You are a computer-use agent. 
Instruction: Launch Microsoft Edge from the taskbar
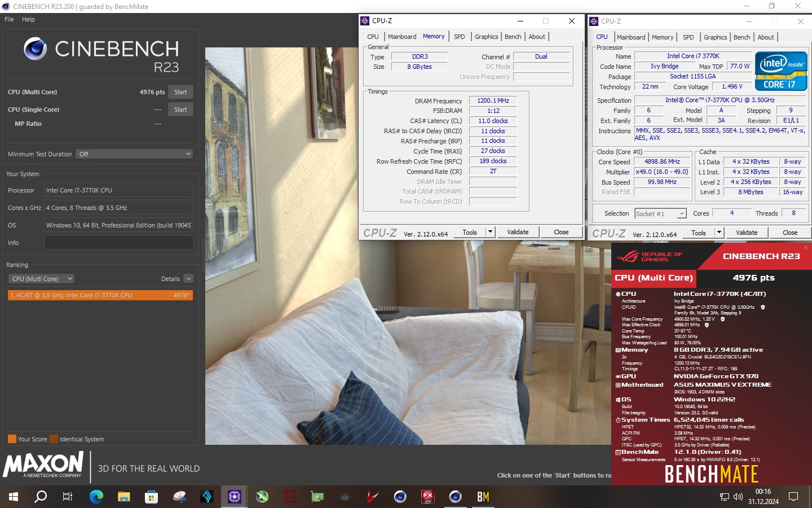(96, 497)
